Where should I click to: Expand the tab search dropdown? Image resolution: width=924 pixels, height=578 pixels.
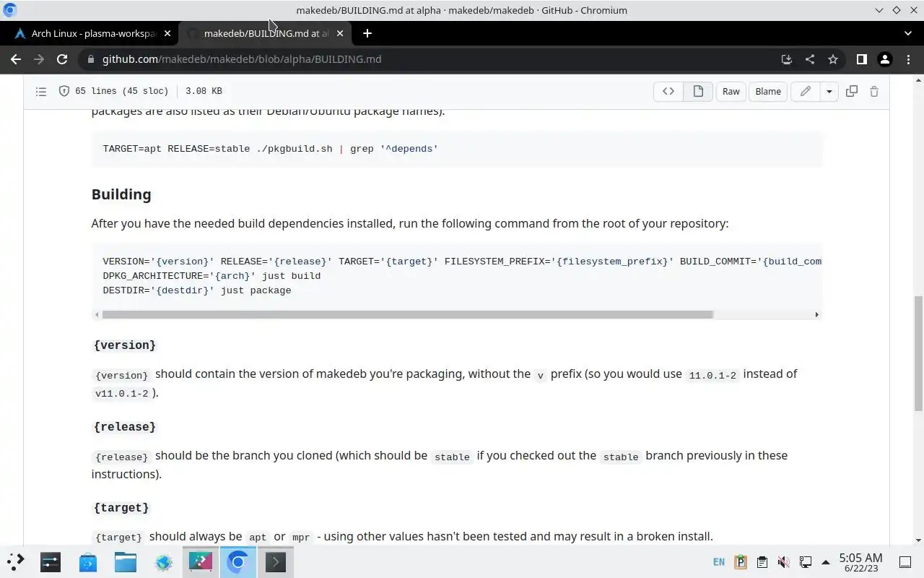coord(907,33)
